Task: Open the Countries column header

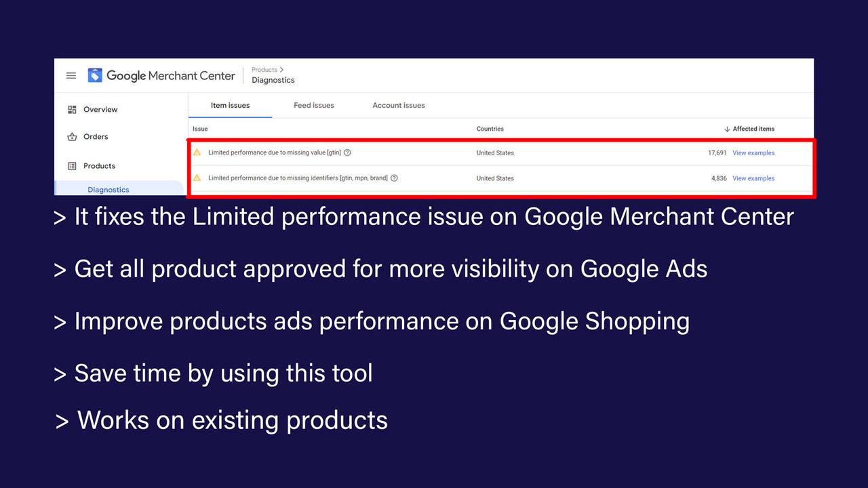Action: click(x=490, y=128)
